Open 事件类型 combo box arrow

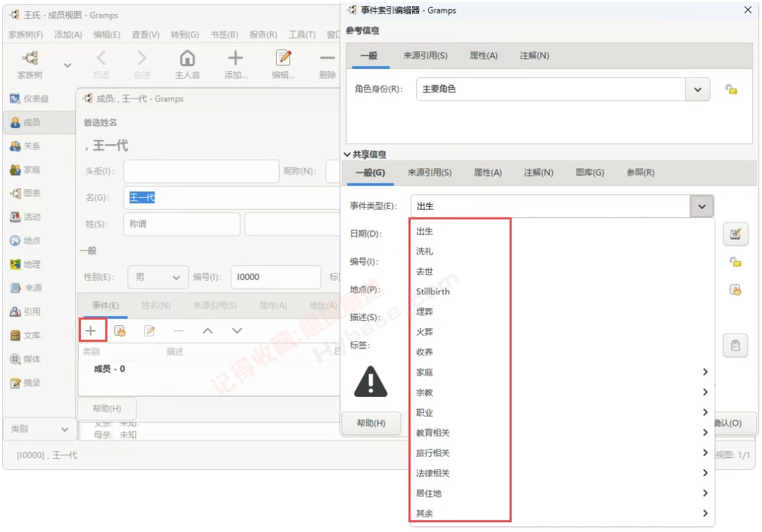coord(701,206)
